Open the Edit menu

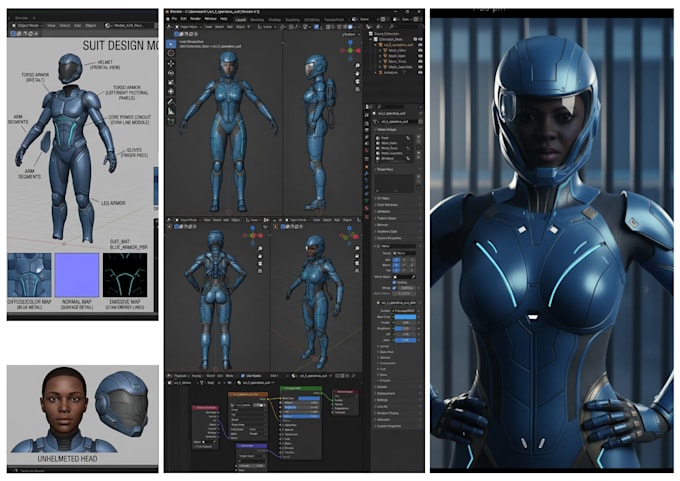click(183, 19)
